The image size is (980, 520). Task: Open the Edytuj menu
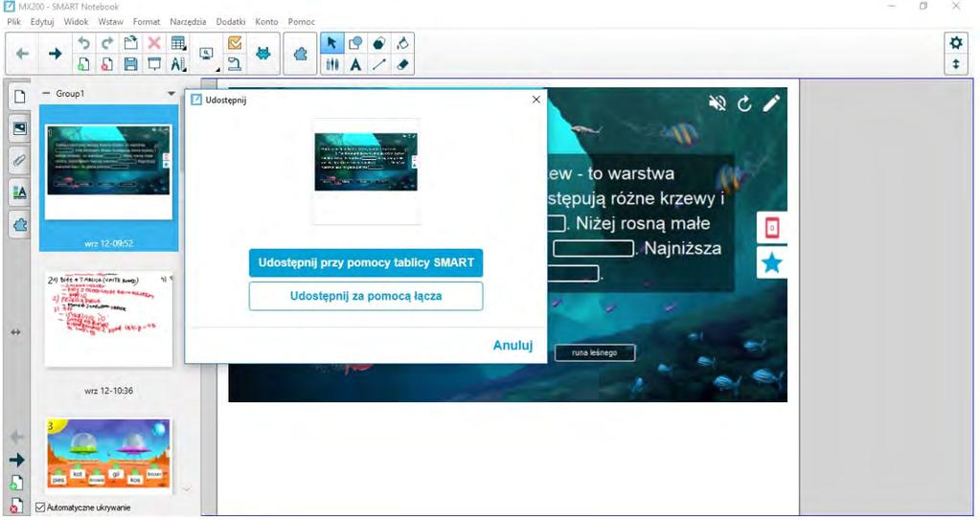(x=42, y=21)
